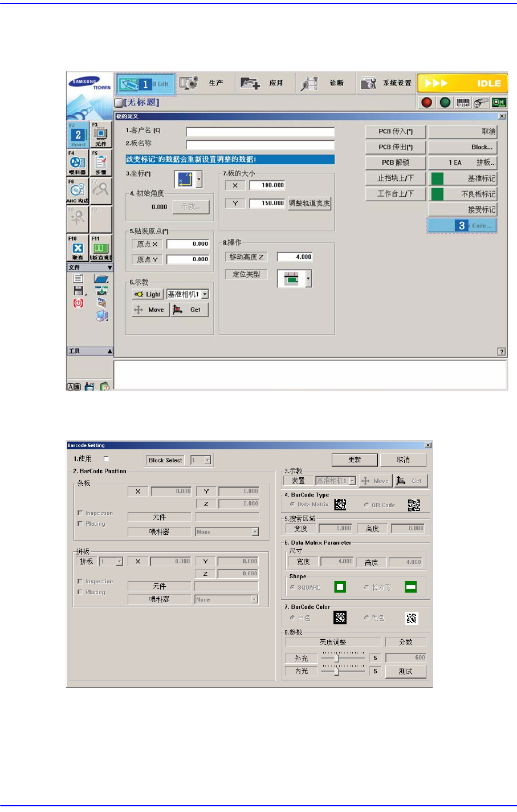The height and width of the screenshot is (812, 517).
Task: Expand the 工具 panel arrow
Action: click(x=110, y=351)
